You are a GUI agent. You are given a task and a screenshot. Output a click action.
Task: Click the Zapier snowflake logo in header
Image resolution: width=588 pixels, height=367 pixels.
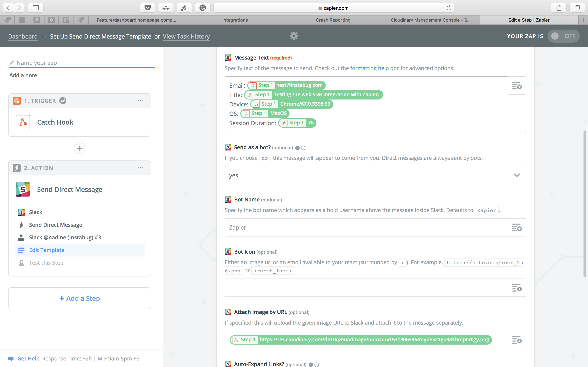tap(294, 36)
